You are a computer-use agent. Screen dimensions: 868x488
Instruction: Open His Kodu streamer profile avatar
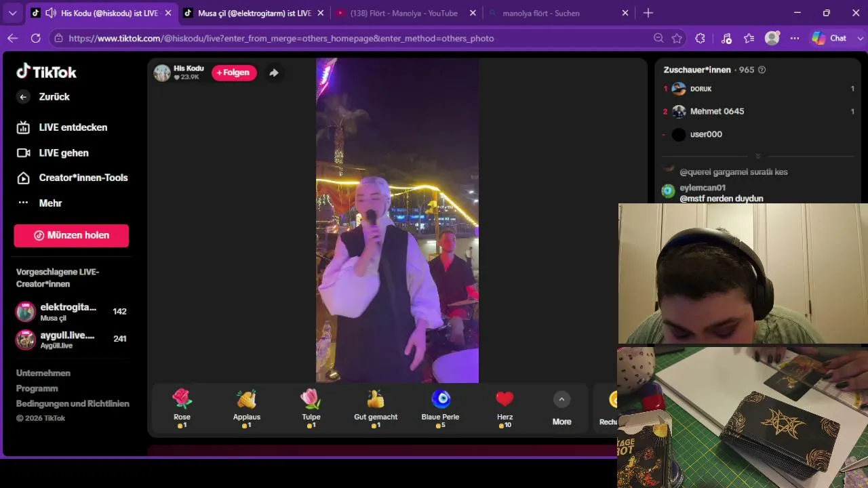(162, 73)
